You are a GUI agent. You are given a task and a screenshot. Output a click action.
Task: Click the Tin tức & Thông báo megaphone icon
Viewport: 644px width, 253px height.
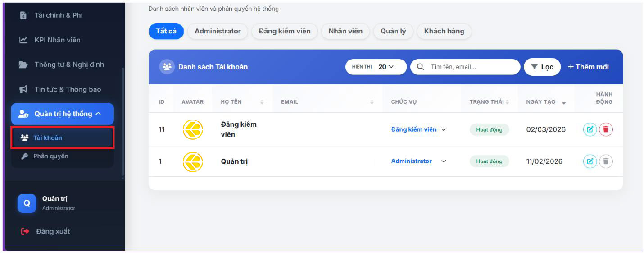(x=23, y=89)
